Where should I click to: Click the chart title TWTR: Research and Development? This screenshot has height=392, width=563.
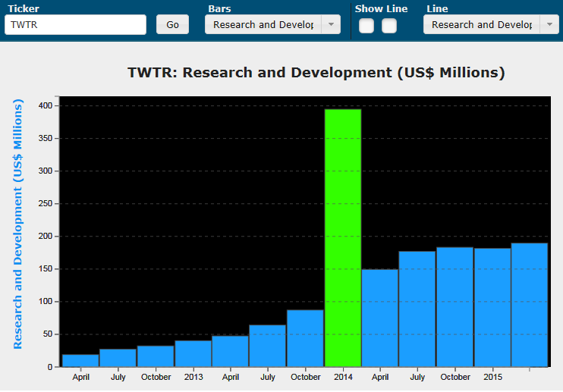pos(316,73)
